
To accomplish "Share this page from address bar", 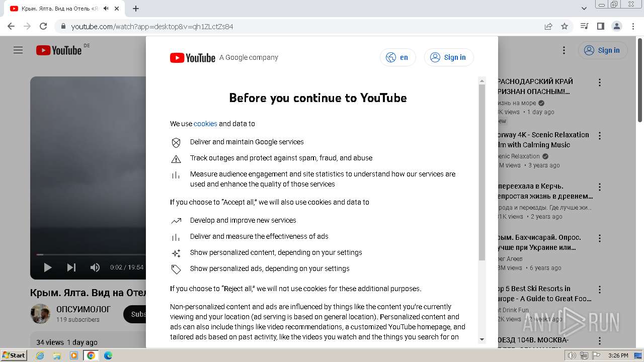I will pos(548,27).
